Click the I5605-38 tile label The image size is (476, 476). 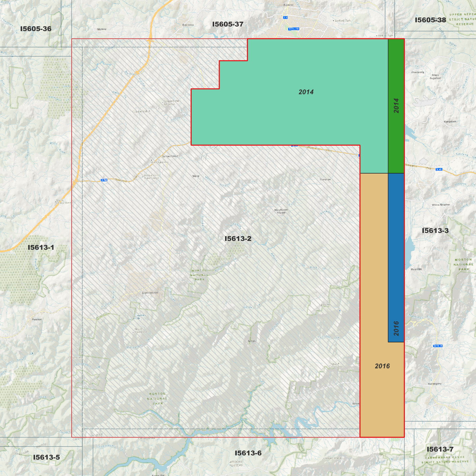click(431, 20)
